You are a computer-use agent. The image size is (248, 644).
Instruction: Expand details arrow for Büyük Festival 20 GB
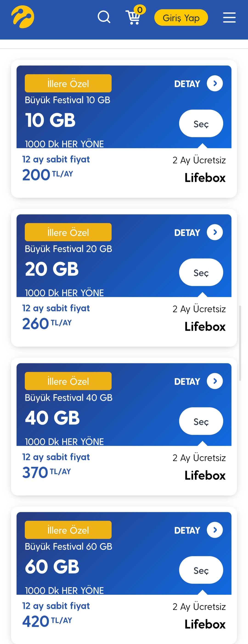pyautogui.click(x=215, y=232)
